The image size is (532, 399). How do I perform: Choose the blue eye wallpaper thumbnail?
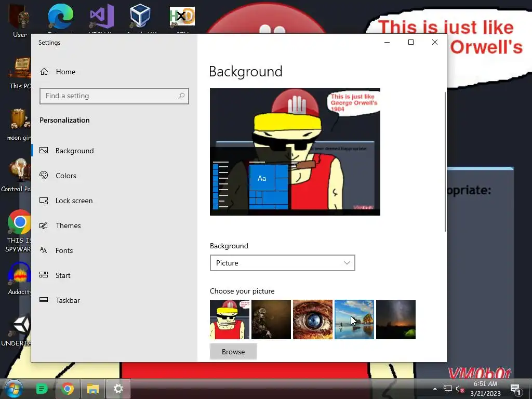(312, 320)
